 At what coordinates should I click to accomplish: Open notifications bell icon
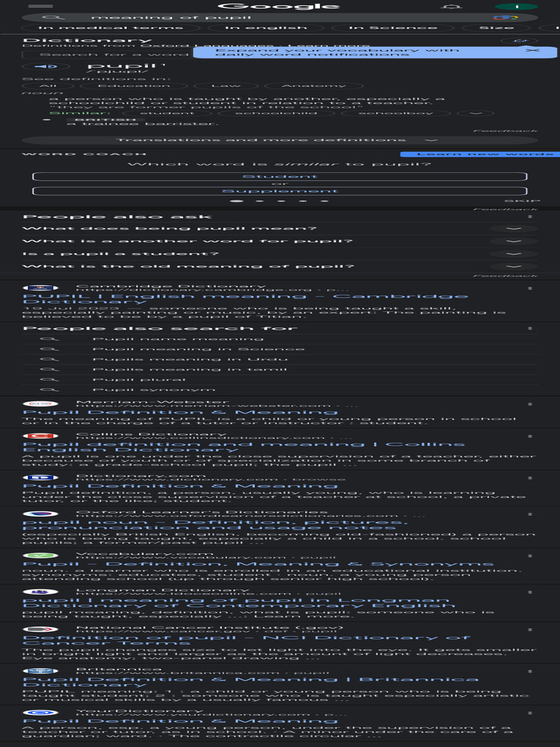[x=452, y=6]
